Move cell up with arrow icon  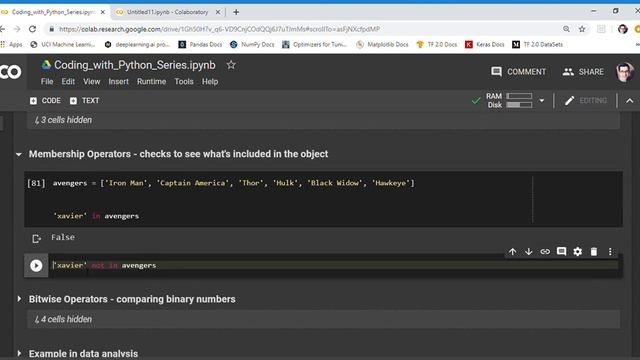pyautogui.click(x=513, y=252)
